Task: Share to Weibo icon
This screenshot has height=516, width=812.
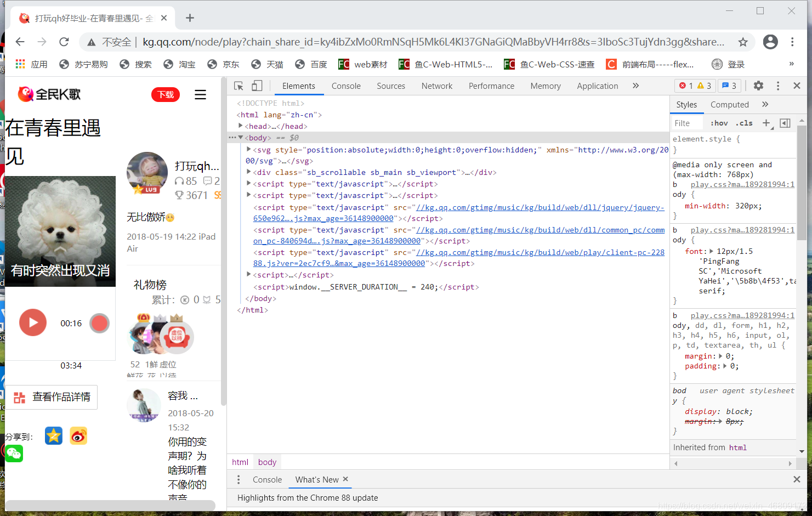Action: [78, 436]
